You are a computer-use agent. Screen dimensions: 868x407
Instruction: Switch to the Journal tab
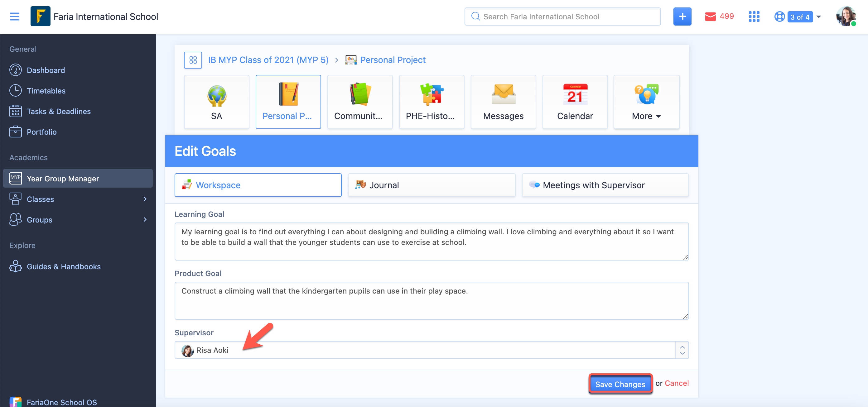tap(431, 185)
